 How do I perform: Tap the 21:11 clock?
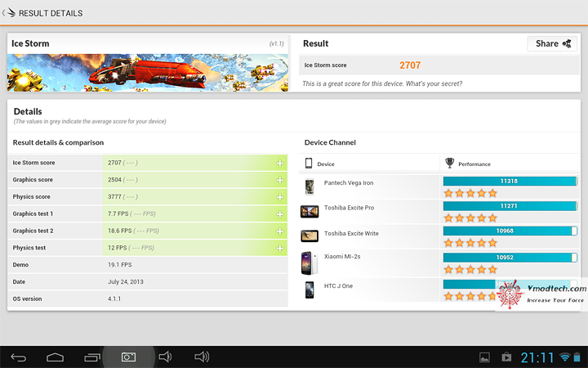(x=537, y=357)
